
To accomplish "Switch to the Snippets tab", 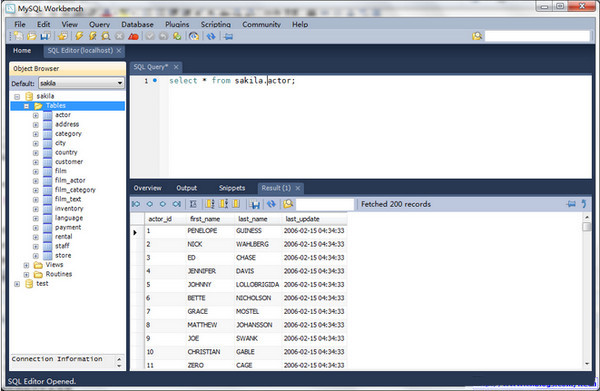I will coord(232,188).
